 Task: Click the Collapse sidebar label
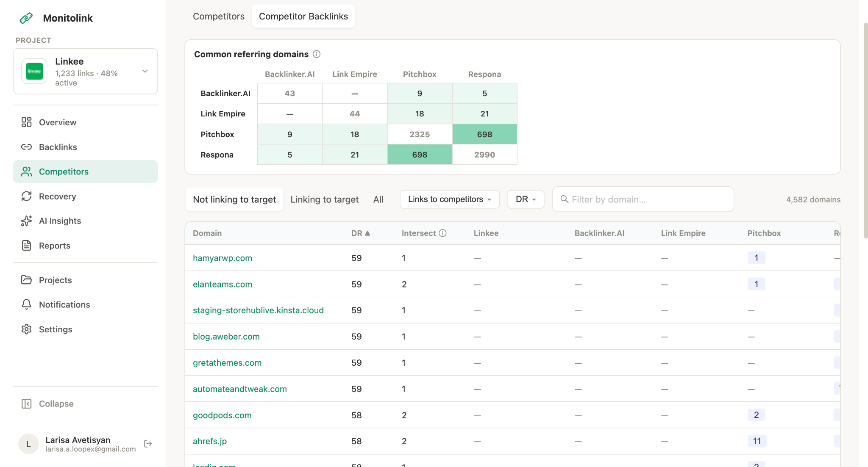point(56,403)
